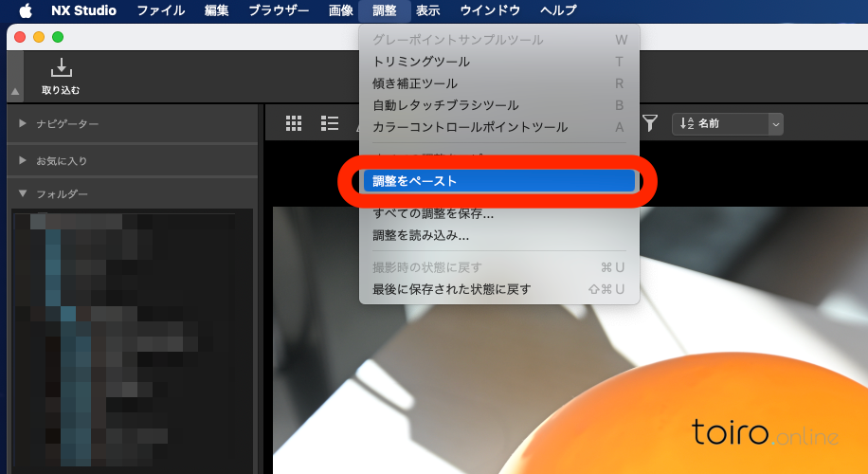
Task: Switch to thumbnail list view
Action: pyautogui.click(x=330, y=123)
